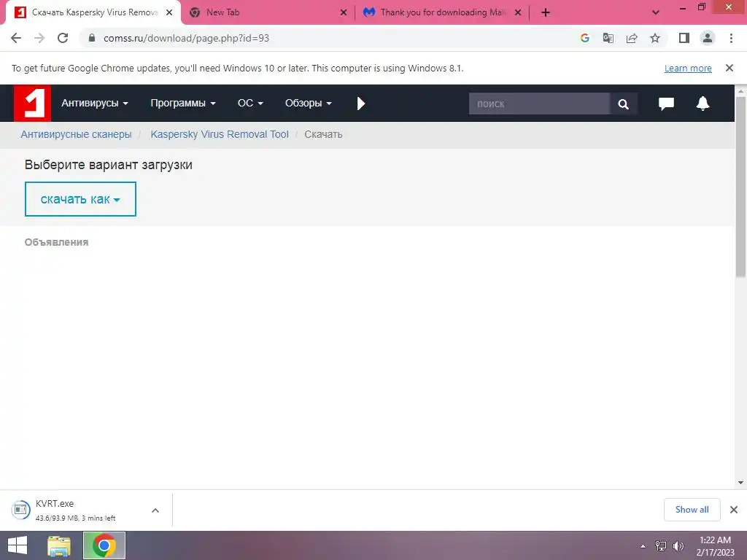This screenshot has height=560, width=747.
Task: Click in the поиск search field
Action: click(x=539, y=104)
